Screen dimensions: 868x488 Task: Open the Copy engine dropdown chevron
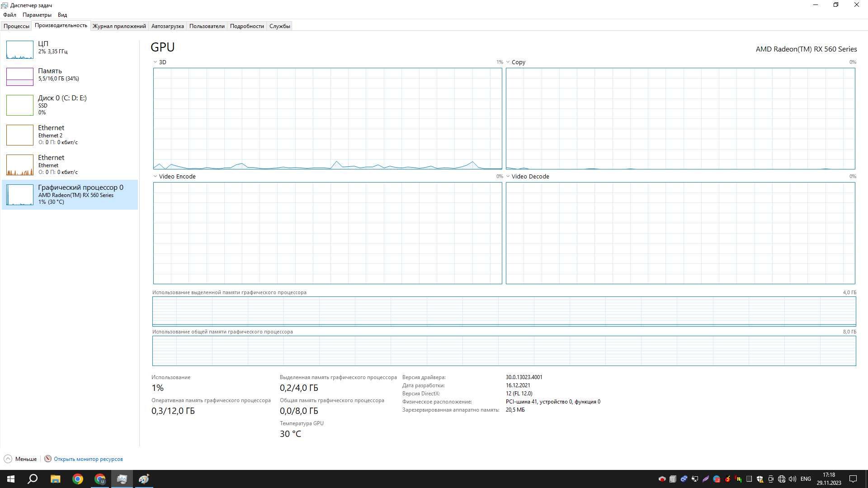click(x=508, y=62)
